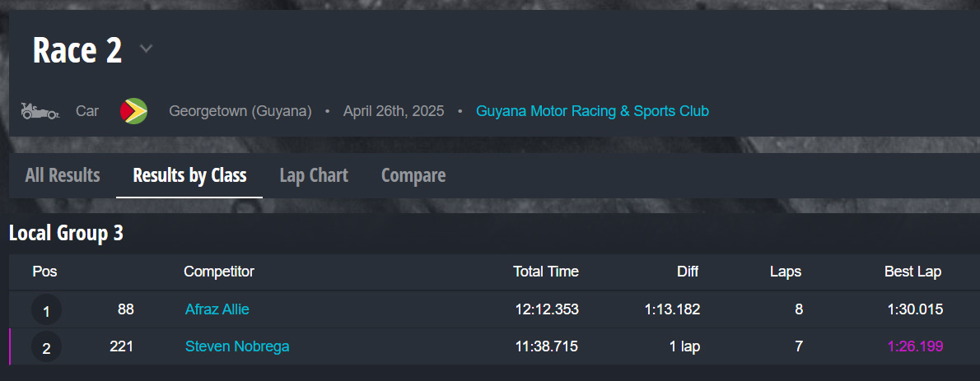Open the Lap Chart tab
The height and width of the screenshot is (381, 980).
314,175
